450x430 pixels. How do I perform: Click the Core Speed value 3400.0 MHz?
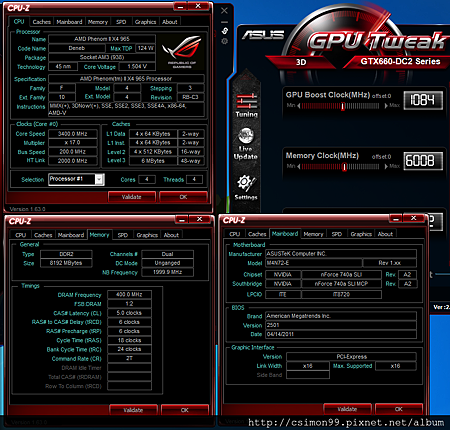point(73,134)
